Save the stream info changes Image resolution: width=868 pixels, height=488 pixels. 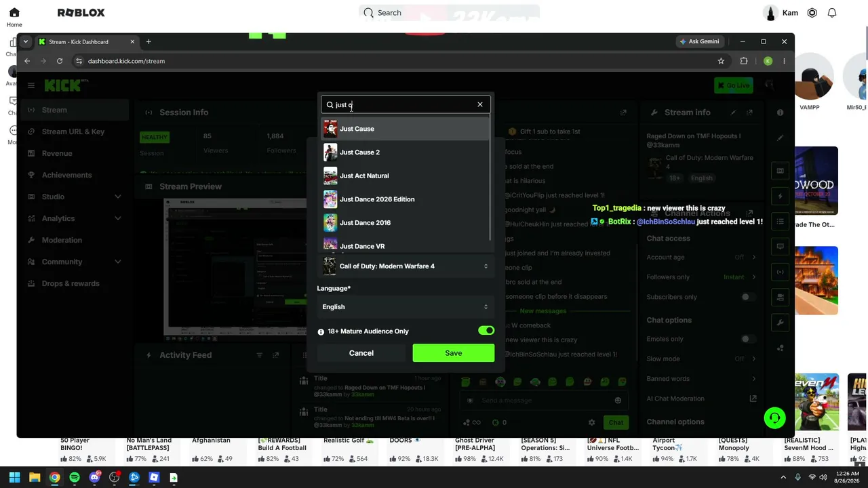(x=453, y=353)
